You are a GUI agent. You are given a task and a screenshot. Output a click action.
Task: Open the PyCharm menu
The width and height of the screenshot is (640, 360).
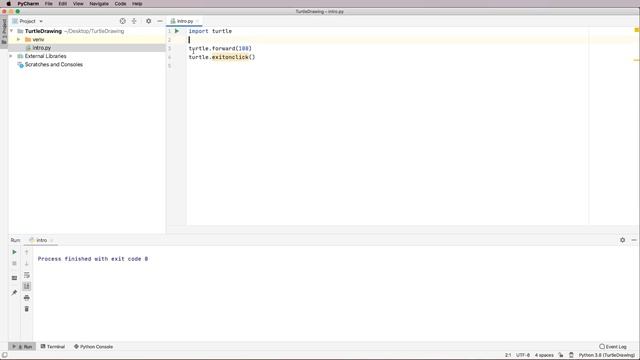(28, 4)
